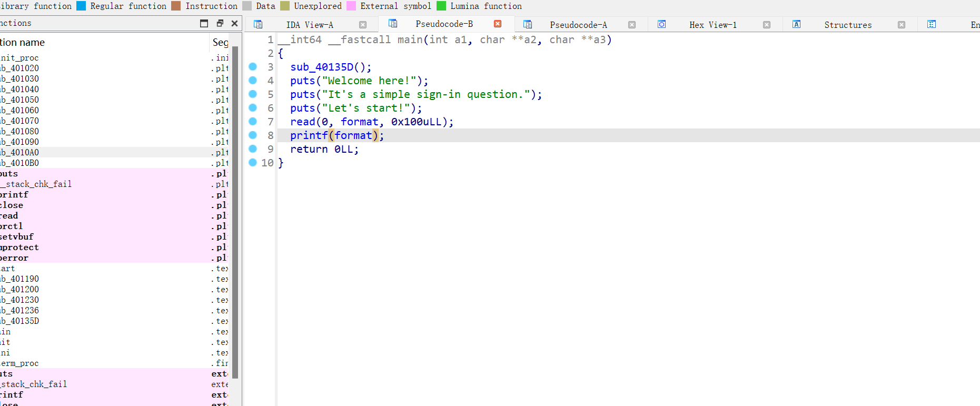Screen dimensions: 980x406
Task: Close the IDA View-A tab
Action: point(363,25)
